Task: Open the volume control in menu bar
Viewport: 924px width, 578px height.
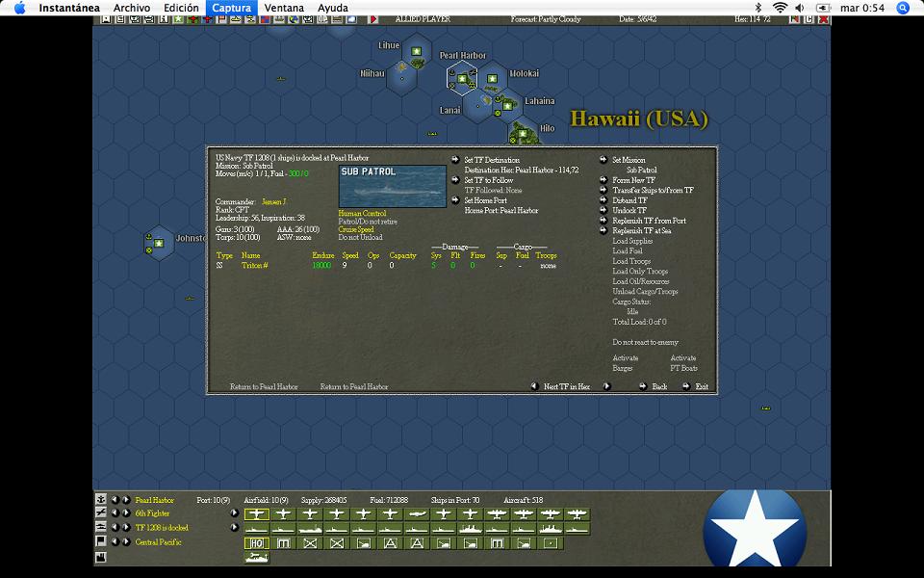Action: click(x=799, y=8)
